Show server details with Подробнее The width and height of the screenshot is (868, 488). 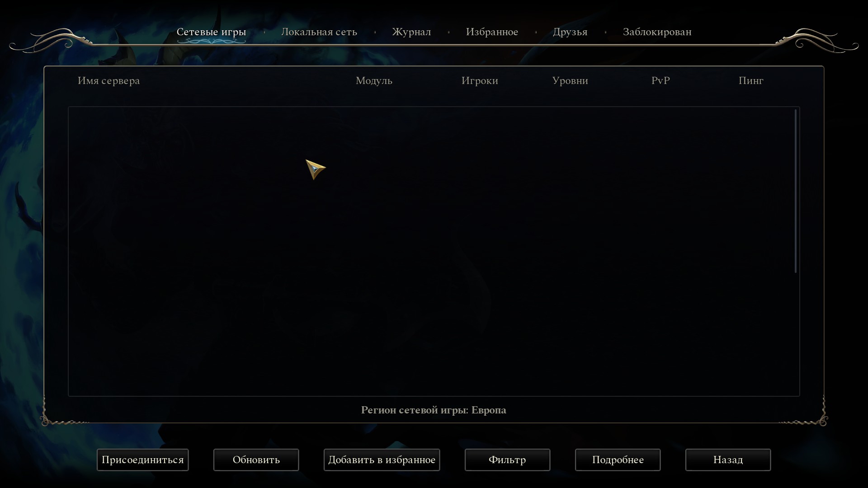pyautogui.click(x=618, y=460)
